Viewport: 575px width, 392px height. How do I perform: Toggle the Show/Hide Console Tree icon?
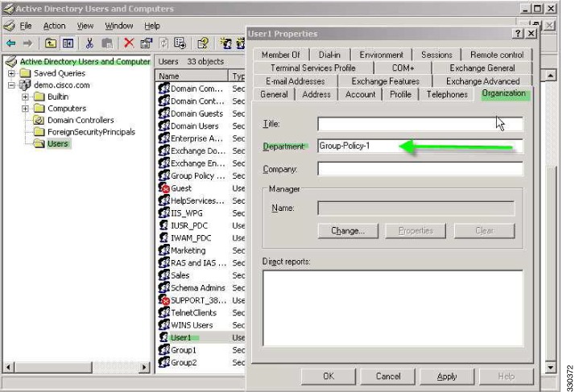(x=68, y=43)
